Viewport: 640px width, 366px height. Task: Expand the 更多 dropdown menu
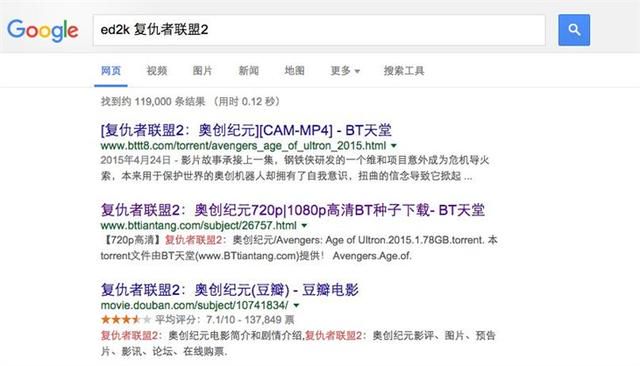tap(345, 71)
